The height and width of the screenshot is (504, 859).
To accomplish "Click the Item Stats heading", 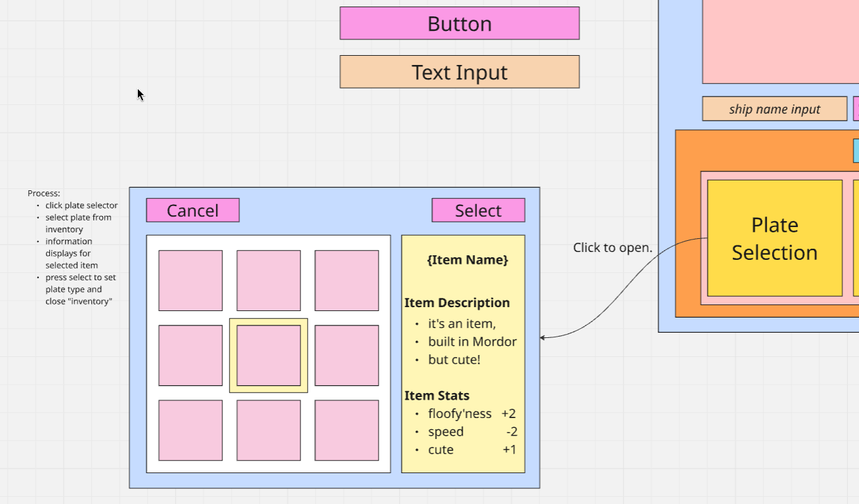I will tap(436, 396).
